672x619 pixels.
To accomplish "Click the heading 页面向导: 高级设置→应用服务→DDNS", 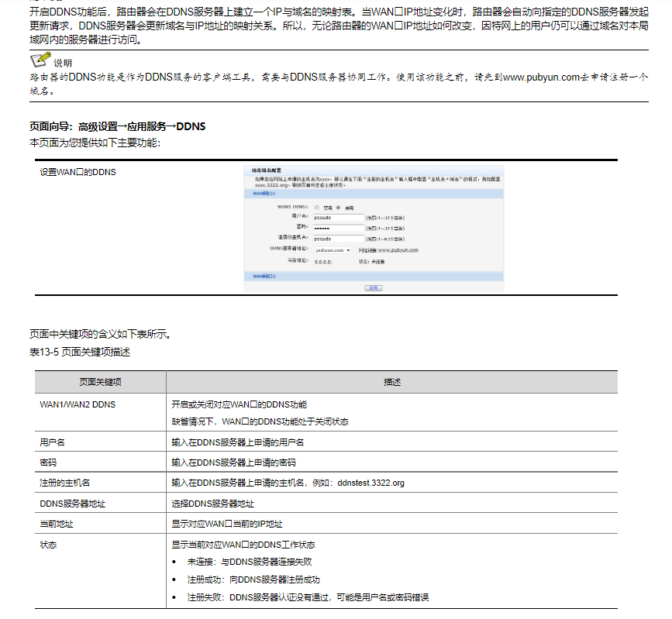I will [118, 126].
